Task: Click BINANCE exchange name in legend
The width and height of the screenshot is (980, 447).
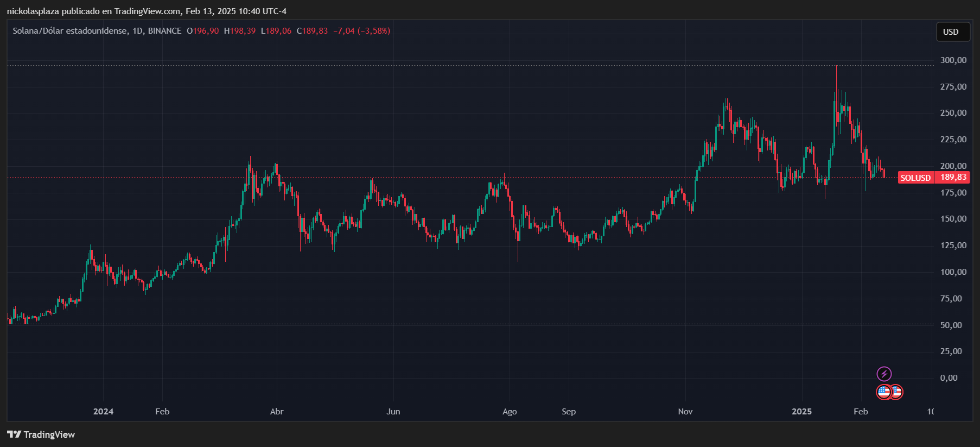Action: pos(164,31)
